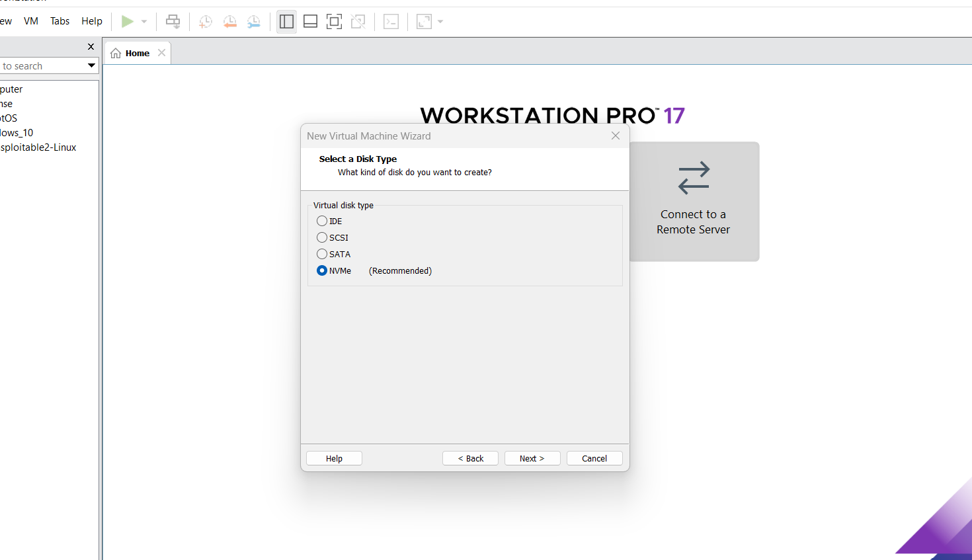
Task: Select the CentOS VM entry in library
Action: (9, 118)
